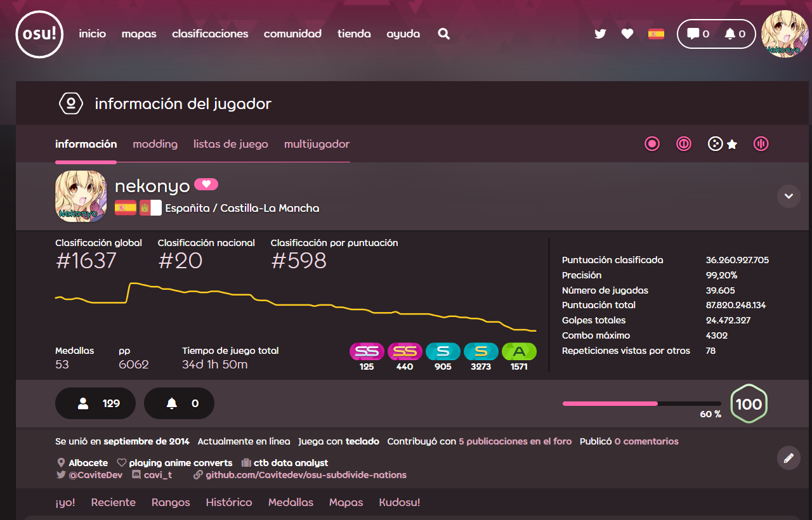Image resolution: width=812 pixels, height=520 pixels.
Task: Open clasificaciones menu
Action: pyautogui.click(x=210, y=34)
